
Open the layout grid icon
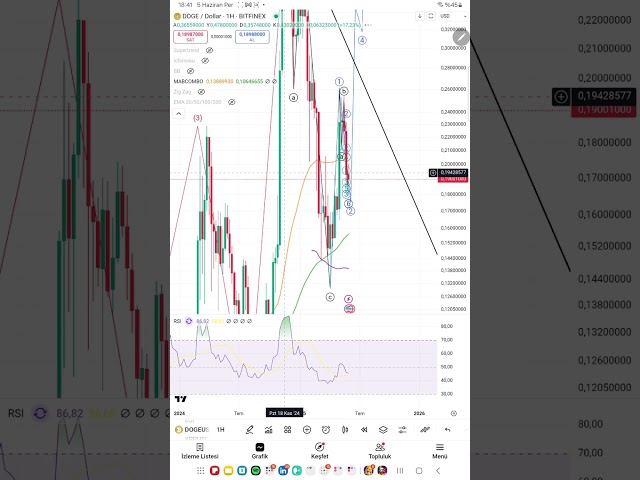tap(287, 429)
